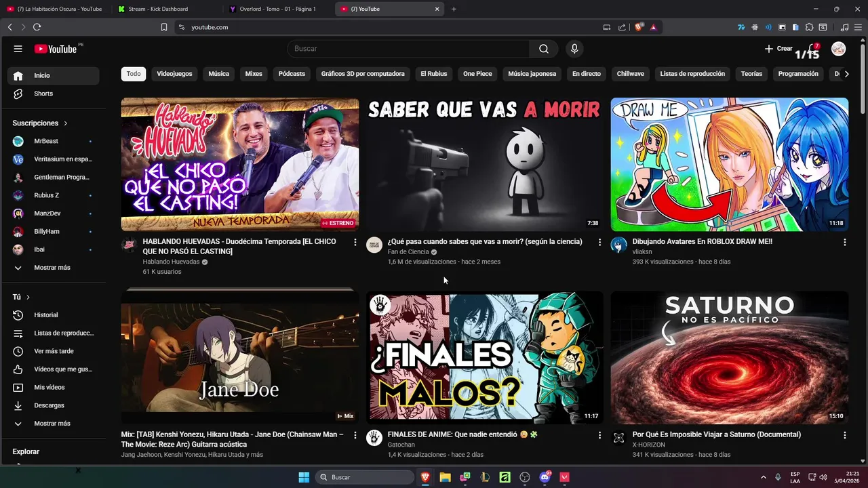
Task: Open YouTube notifications bell
Action: [x=812, y=49]
